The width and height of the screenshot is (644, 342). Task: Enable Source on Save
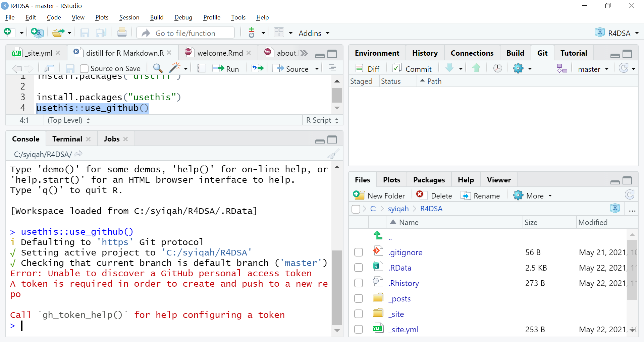84,68
